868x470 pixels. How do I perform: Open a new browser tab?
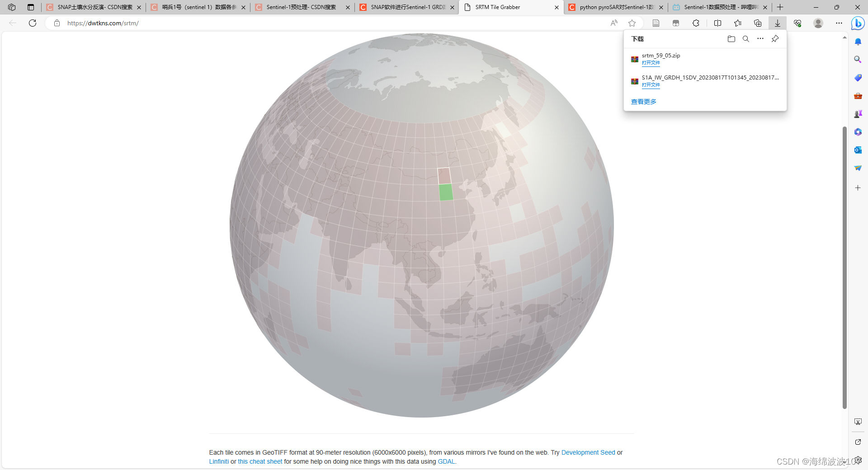[x=780, y=7]
